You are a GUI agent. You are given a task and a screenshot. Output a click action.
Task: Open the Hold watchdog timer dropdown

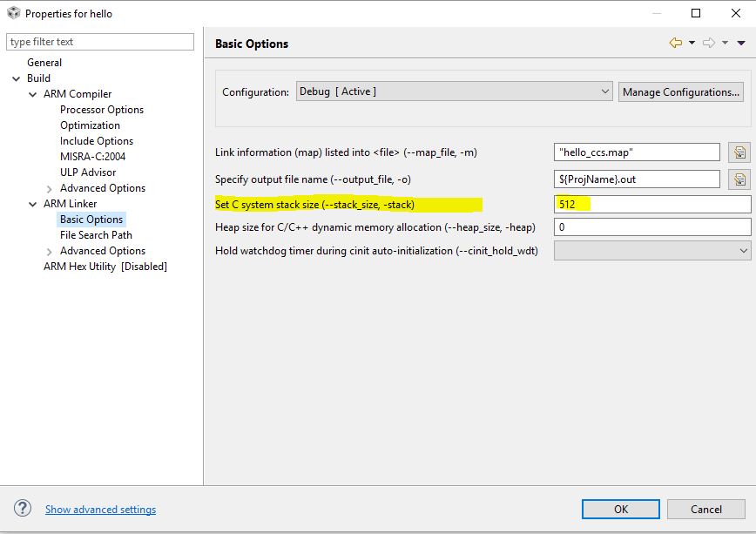pos(652,251)
